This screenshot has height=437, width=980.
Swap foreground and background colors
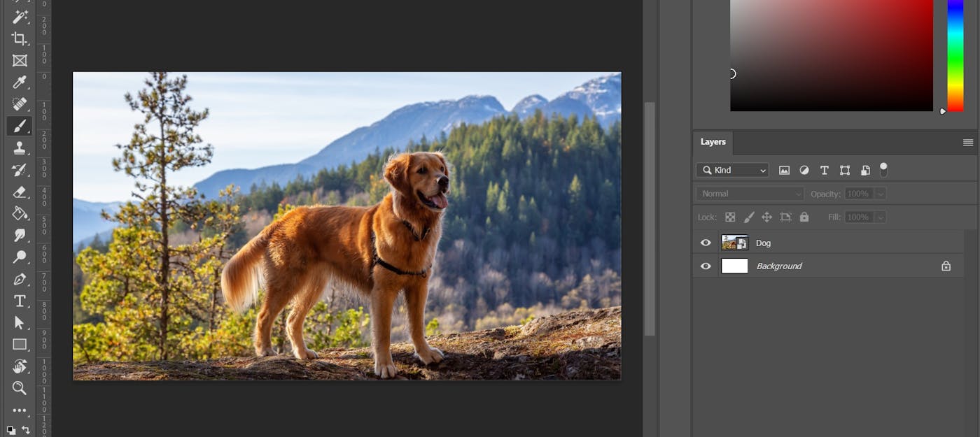26,430
